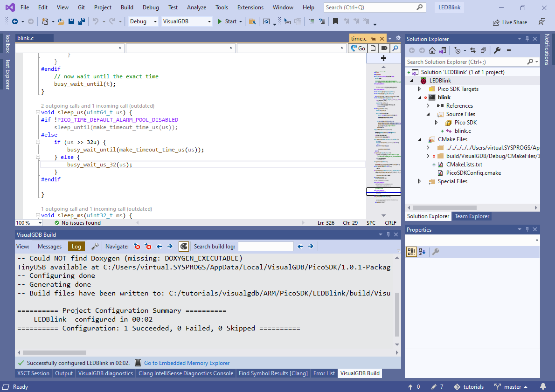
Task: Click the build log palette icon
Action: 184,246
